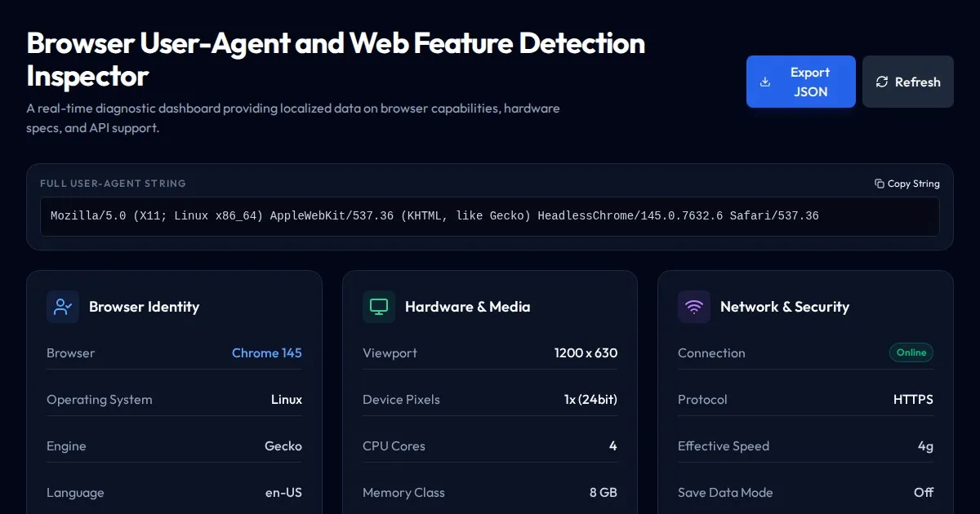The height and width of the screenshot is (514, 980).
Task: Click the circular arrows icon on Refresh
Action: (882, 82)
